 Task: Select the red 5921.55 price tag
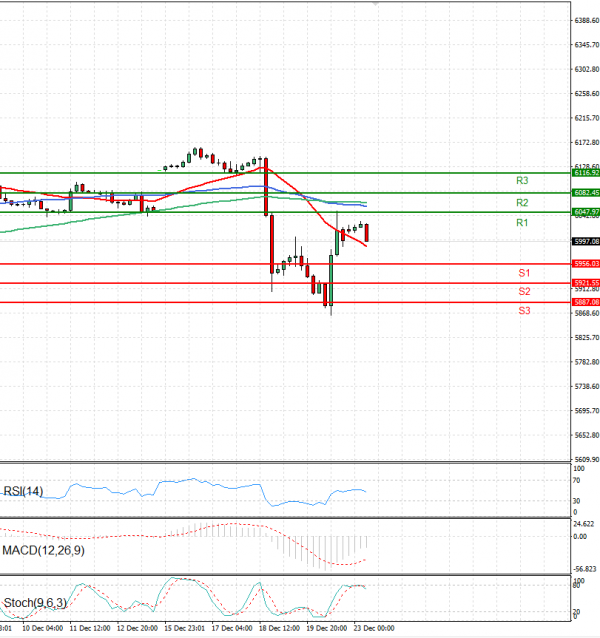pos(586,283)
